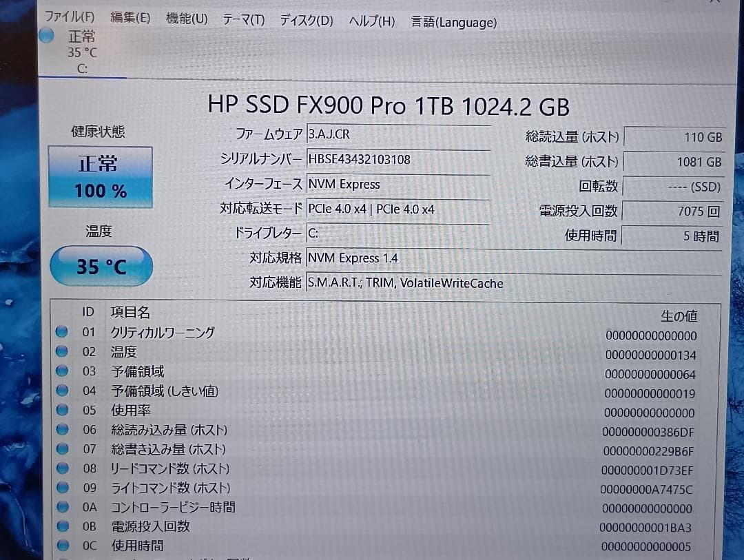Click the status circle beside 予備領域
Viewport: 744px width, 560px height.
coord(62,371)
